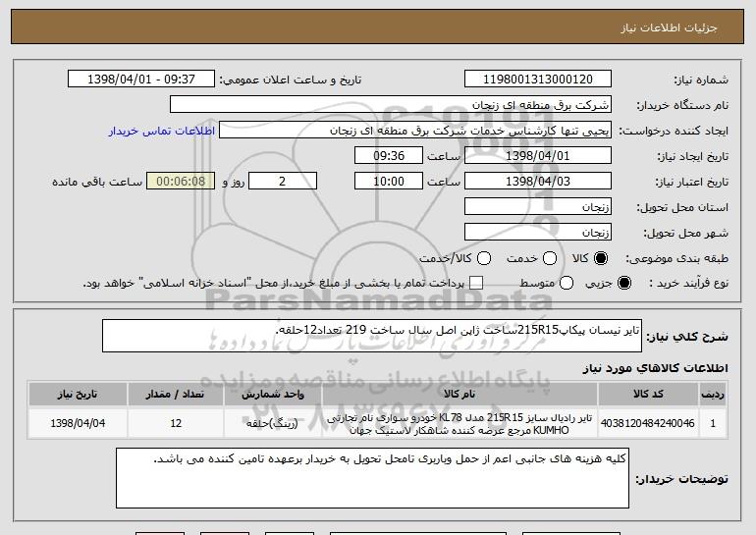Click the remaining days field showing 2
This screenshot has height=535, width=756.
(x=283, y=182)
